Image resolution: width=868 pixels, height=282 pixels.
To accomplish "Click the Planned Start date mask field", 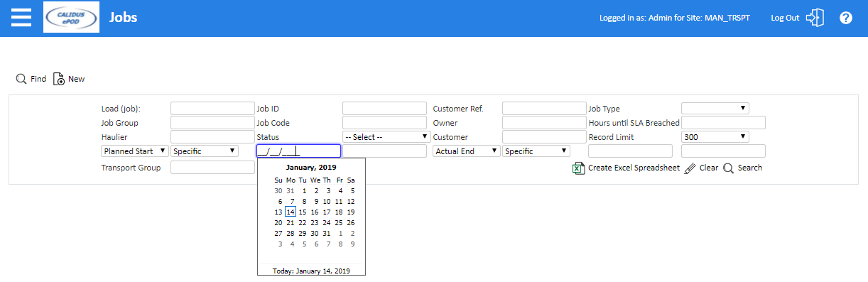I will tap(298, 151).
